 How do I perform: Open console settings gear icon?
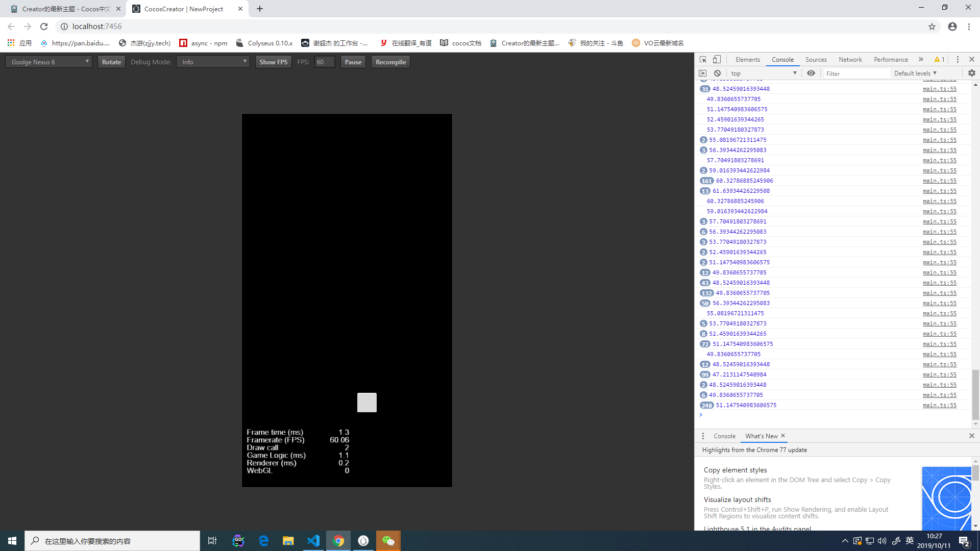click(971, 73)
